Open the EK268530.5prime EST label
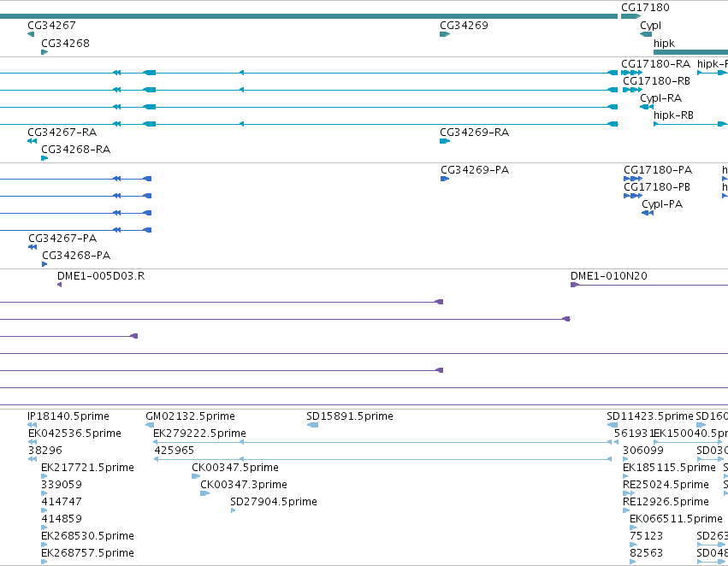 (87, 536)
